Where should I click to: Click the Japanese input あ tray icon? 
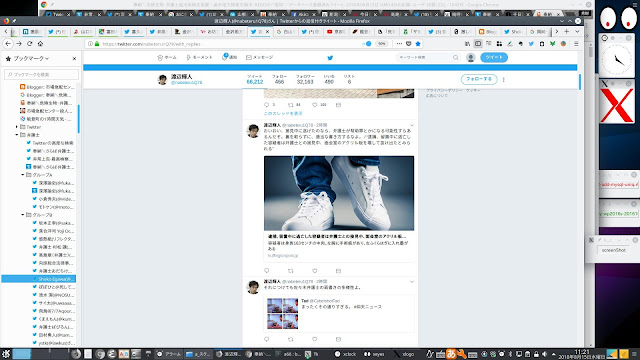point(451,353)
